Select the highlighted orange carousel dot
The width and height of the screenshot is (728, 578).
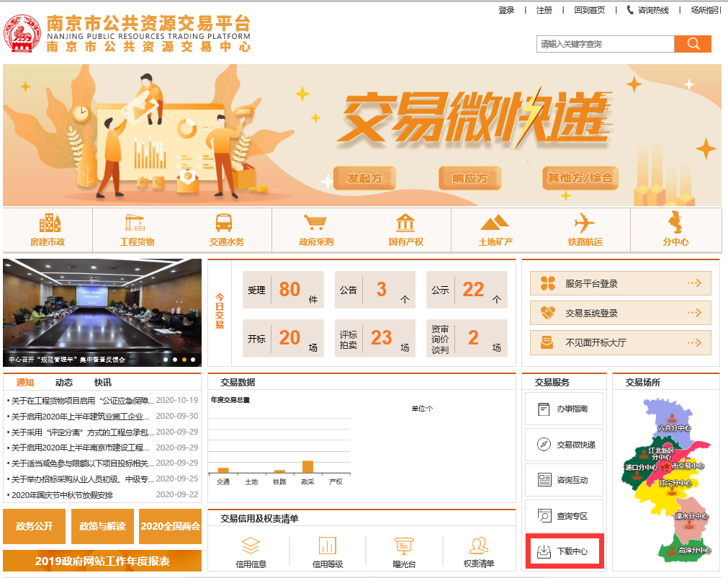point(184,359)
